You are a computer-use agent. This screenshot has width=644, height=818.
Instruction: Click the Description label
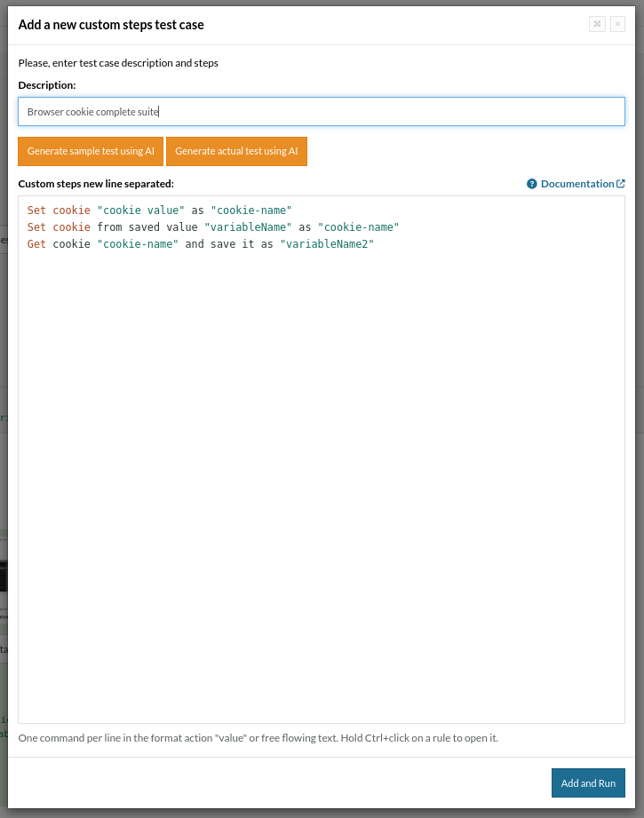pyautogui.click(x=47, y=85)
